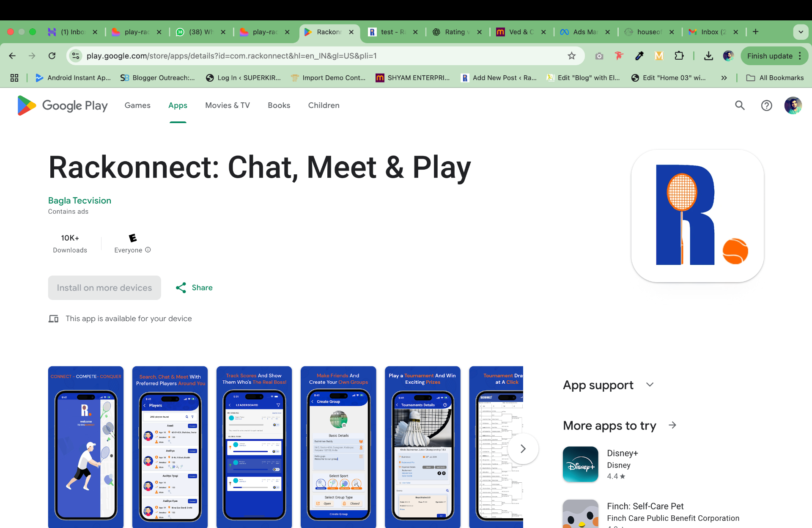
Task: Click the site information icon in address bar
Action: [x=76, y=56]
